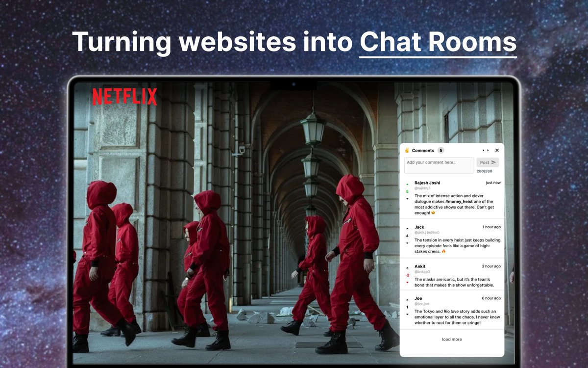Click the 'Comments' panel title
Image resolution: width=588 pixels, height=368 pixels.
click(x=423, y=150)
